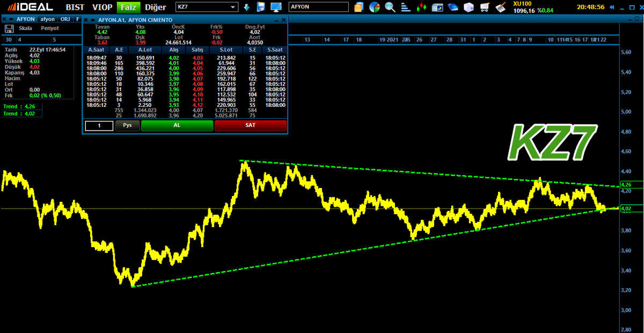Image resolution: width=644 pixels, height=333 pixels.
Task: Open the VIOP menu
Action: point(103,8)
